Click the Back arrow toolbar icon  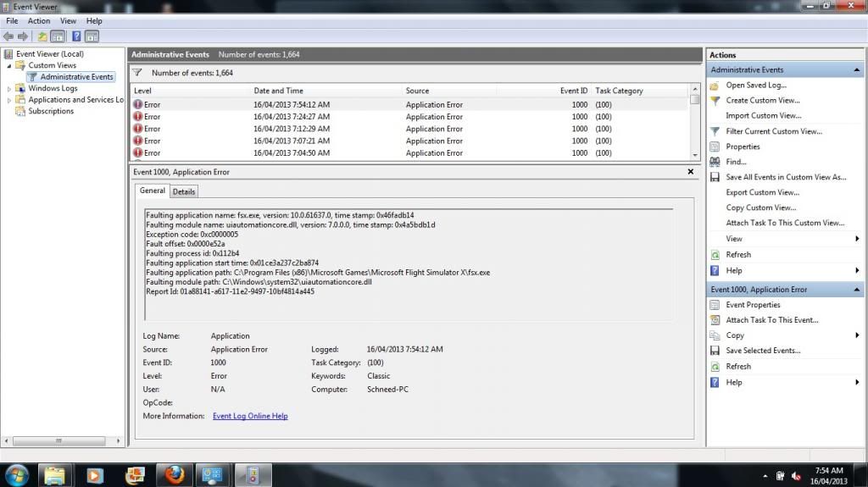(8, 36)
